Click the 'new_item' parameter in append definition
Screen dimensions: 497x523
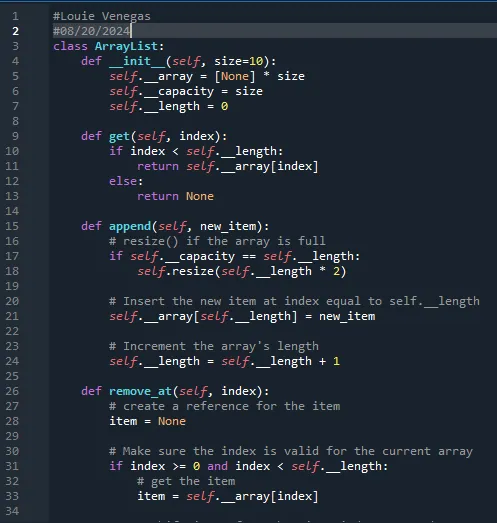pos(228,226)
